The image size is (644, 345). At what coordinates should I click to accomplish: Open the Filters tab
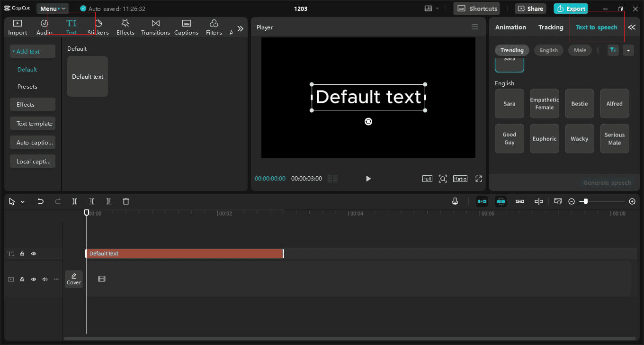[214, 27]
